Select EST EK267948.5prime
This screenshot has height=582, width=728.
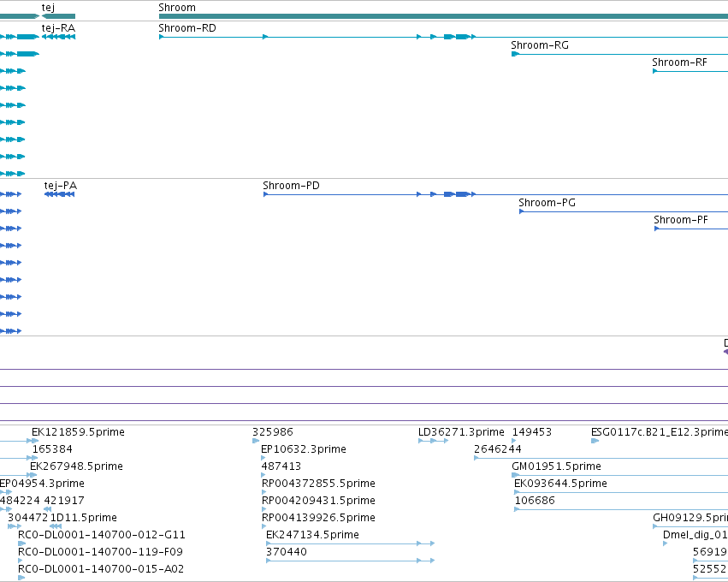(77, 466)
